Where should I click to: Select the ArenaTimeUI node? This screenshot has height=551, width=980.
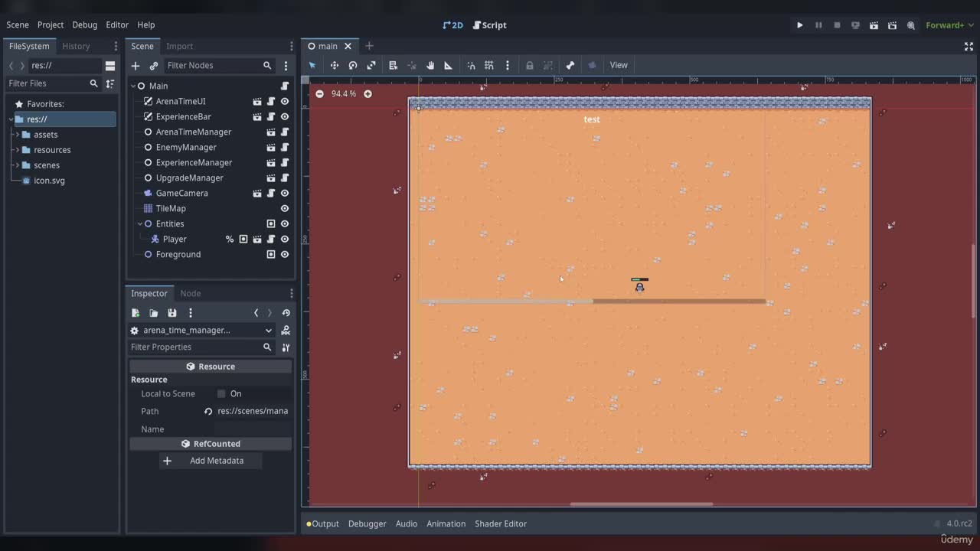[x=181, y=101]
